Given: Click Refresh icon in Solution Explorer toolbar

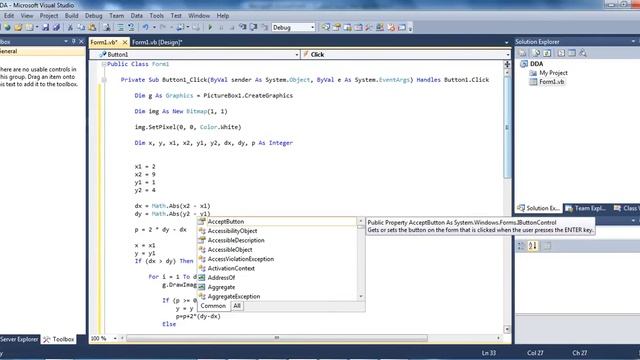Looking at the screenshot, I should [547, 53].
